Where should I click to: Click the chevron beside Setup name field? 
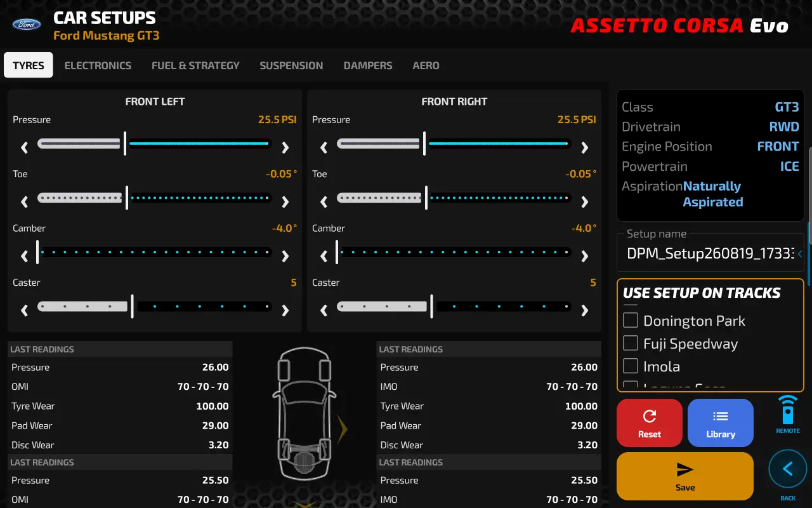(800, 254)
